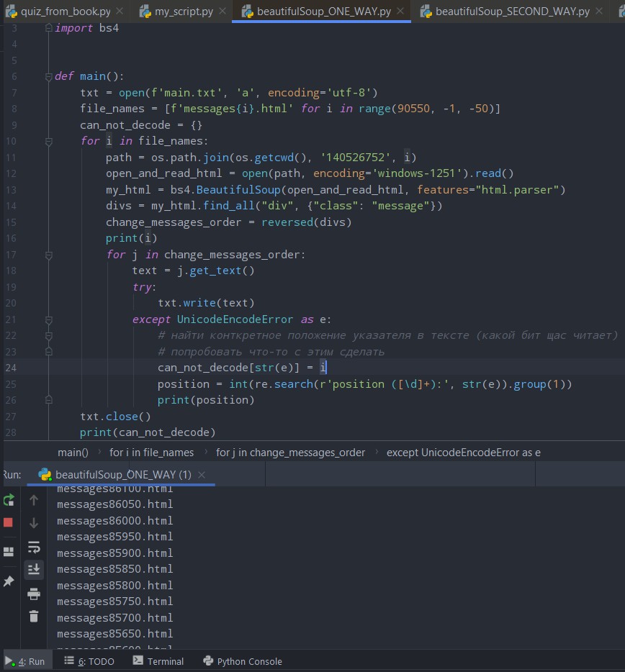Screen dimensions: 625x672
Task: Open the Terminal tool window
Action: [158, 661]
